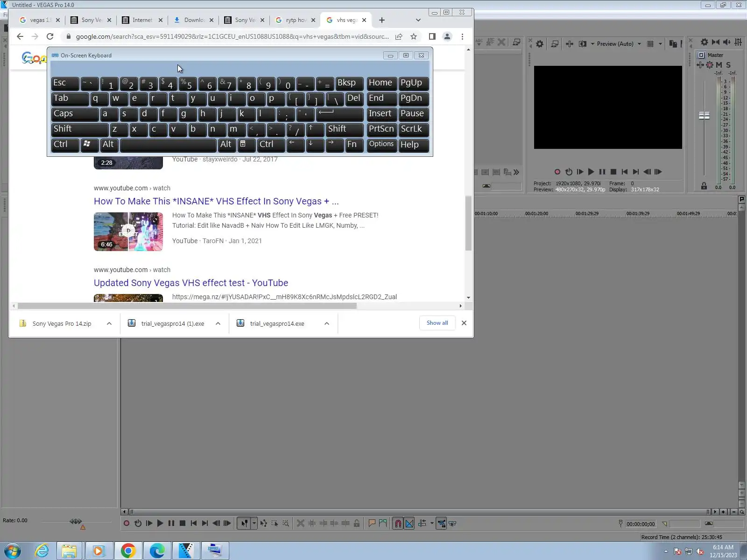Click the timeline timecode field 00:00:00;00
The width and height of the screenshot is (747, 560).
pyautogui.click(x=641, y=524)
